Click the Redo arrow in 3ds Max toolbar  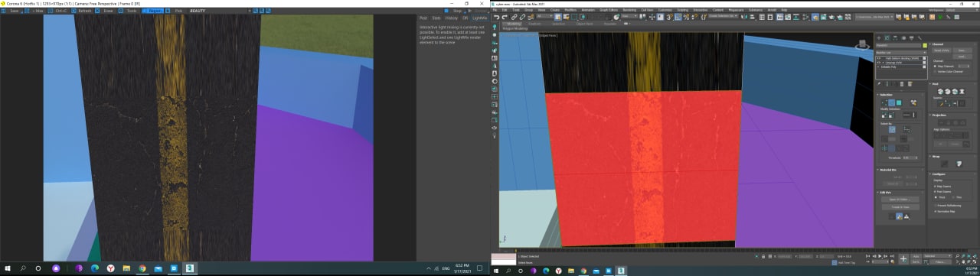click(505, 17)
